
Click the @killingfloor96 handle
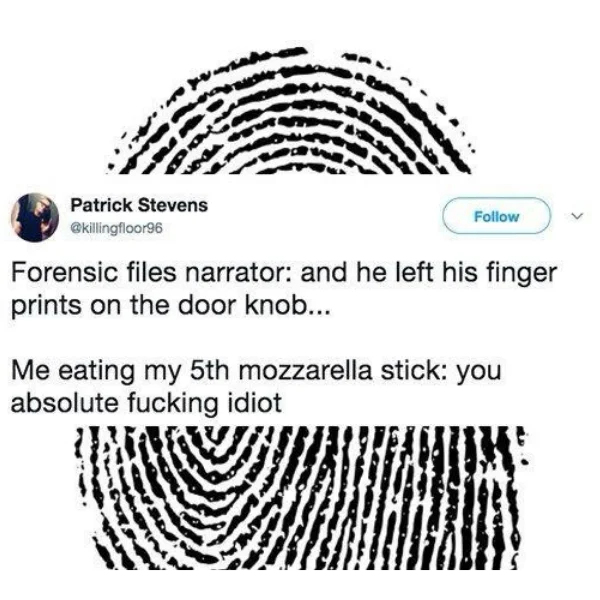pyautogui.click(x=117, y=228)
